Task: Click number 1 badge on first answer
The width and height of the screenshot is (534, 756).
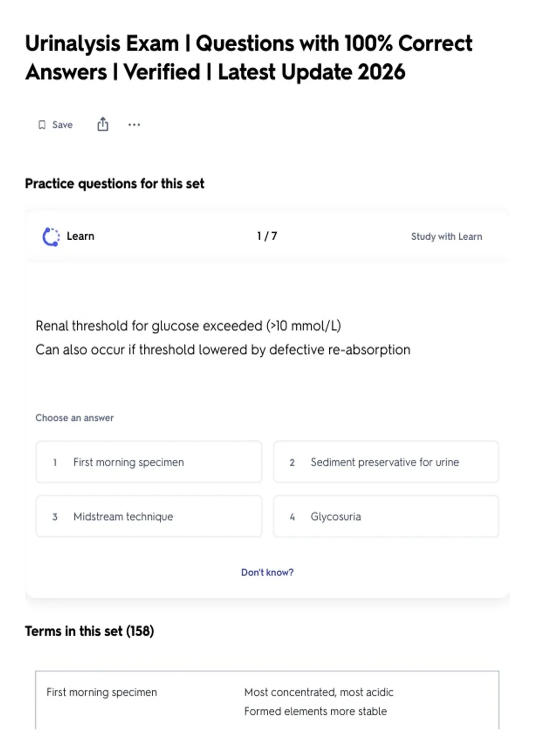Action: point(55,462)
